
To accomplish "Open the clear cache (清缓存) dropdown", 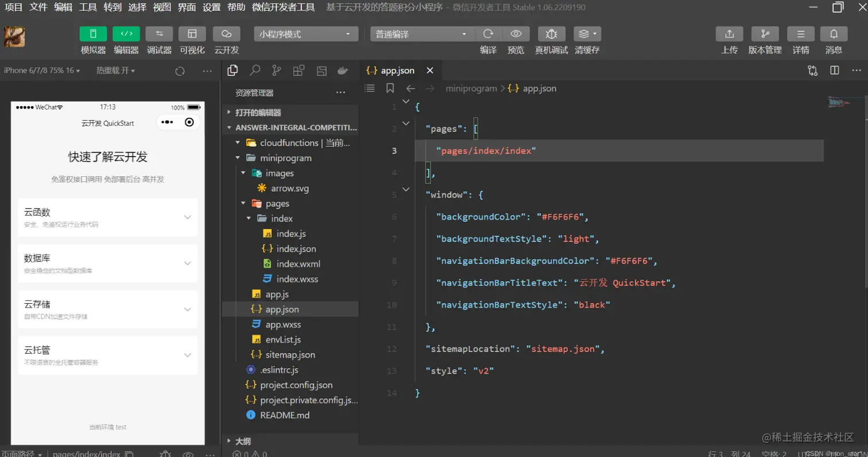I will [x=587, y=34].
